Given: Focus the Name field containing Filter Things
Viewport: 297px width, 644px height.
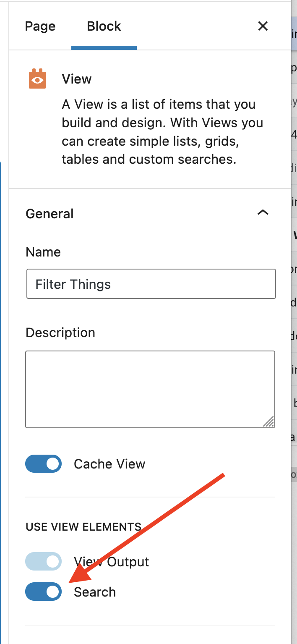Looking at the screenshot, I should [x=151, y=284].
